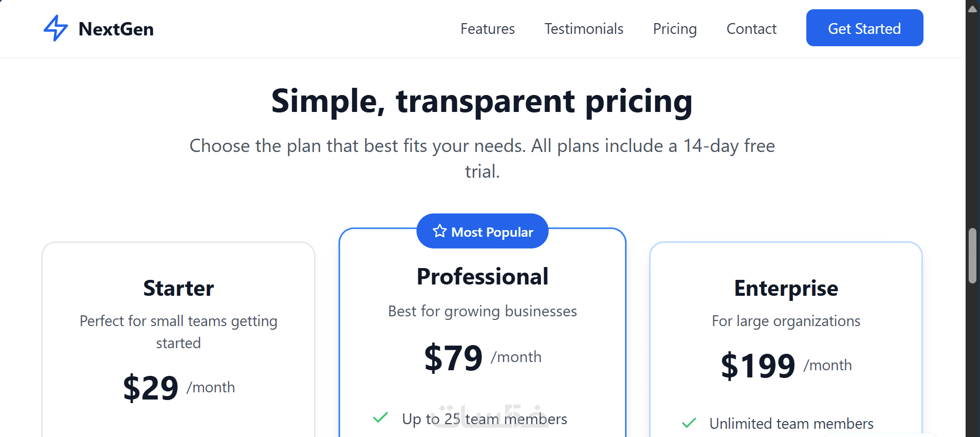Click the Most Popular badge

click(x=482, y=232)
